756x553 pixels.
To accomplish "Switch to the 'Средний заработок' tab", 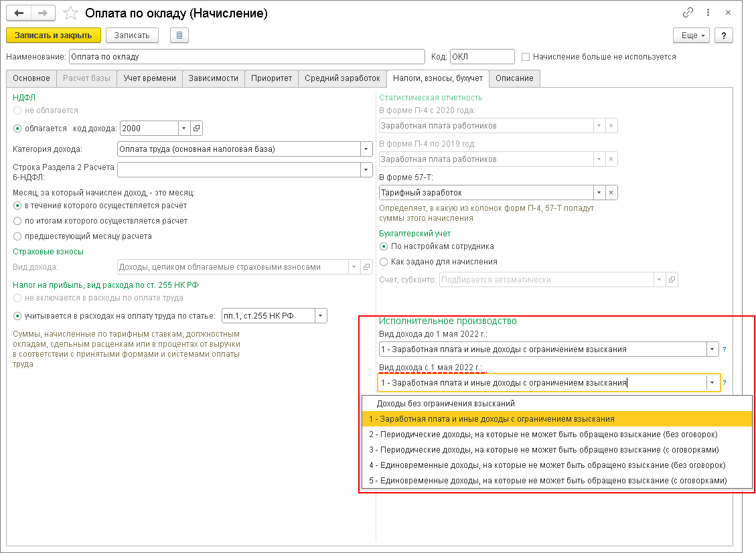I will tap(342, 78).
